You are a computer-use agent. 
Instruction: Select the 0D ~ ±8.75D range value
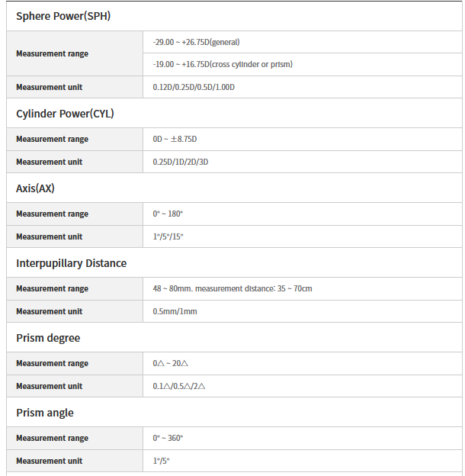[x=180, y=139]
